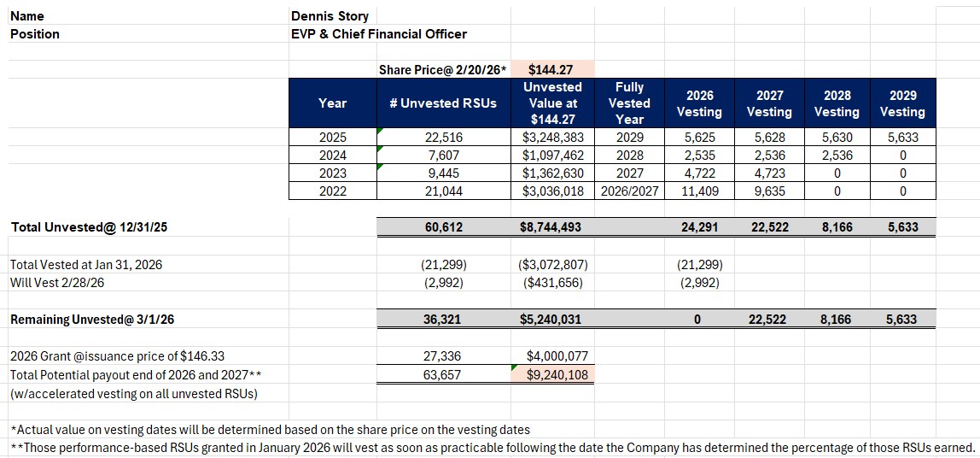This screenshot has height=458, width=980.
Task: Select the $8,744,493 total unvested value cell
Action: [x=553, y=227]
